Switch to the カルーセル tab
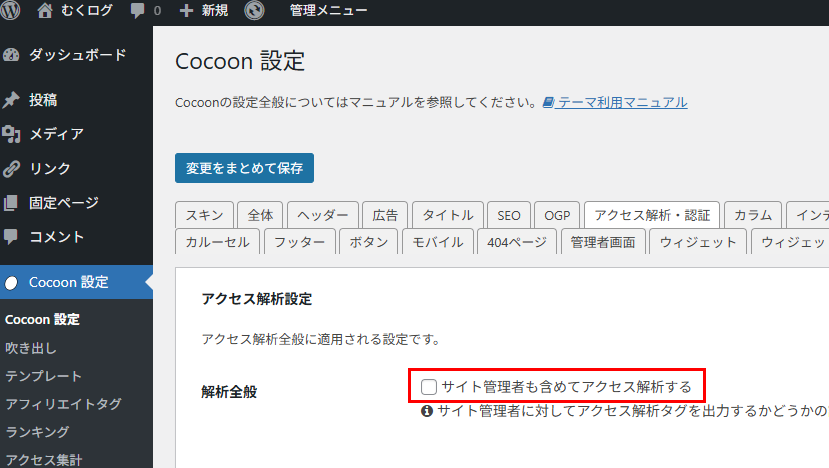Viewport: 829px width, 468px height. coord(217,242)
